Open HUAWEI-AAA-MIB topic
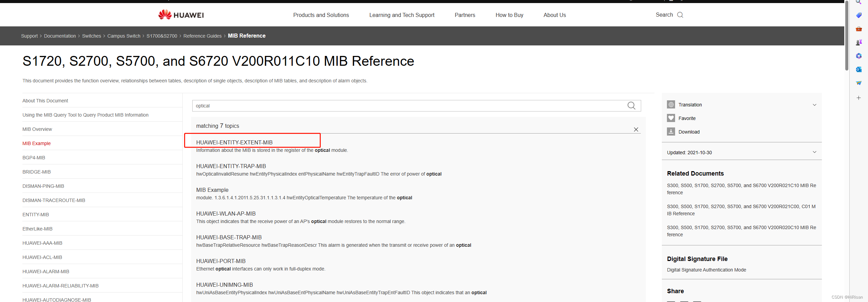This screenshot has height=302, width=868. 42,243
